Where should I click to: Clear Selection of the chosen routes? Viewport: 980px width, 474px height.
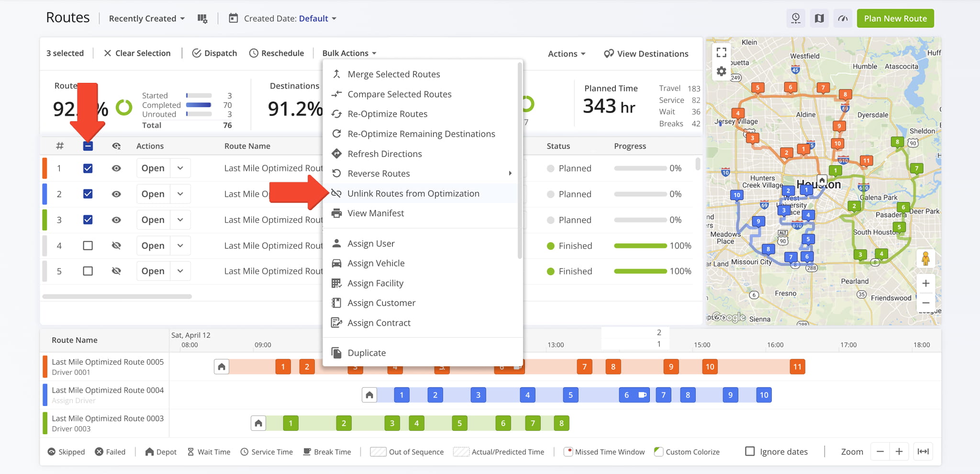(137, 53)
